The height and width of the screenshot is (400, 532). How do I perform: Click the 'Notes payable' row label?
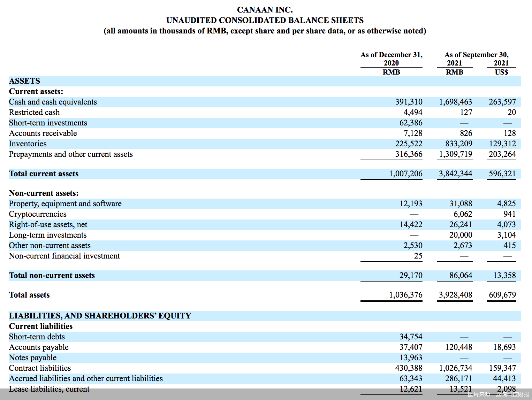click(x=33, y=357)
